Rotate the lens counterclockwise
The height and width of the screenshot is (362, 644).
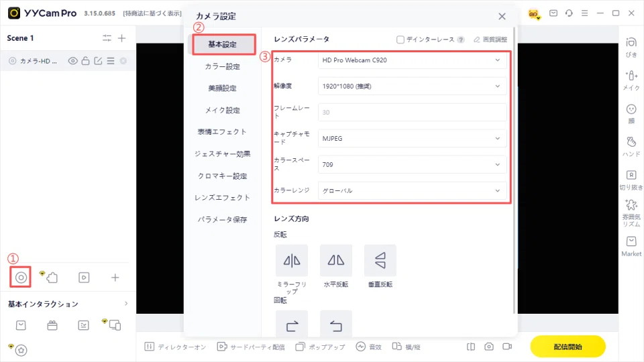tap(336, 324)
